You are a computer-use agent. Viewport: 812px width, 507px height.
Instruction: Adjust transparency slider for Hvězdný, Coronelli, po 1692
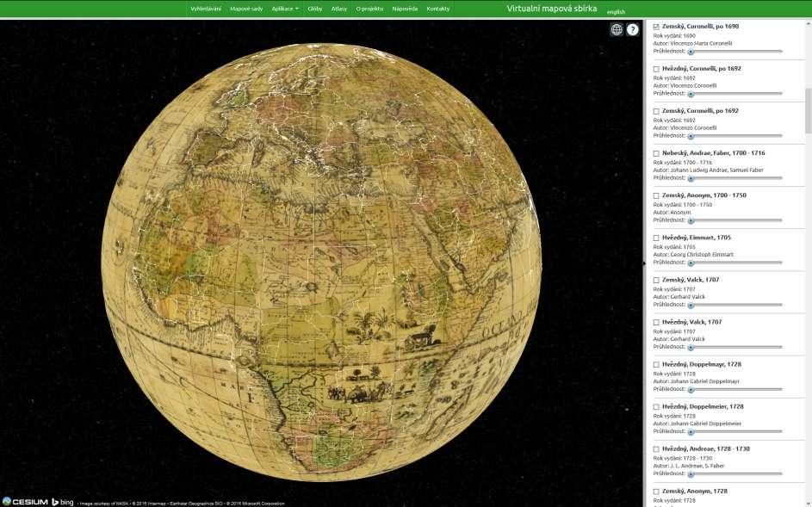click(x=735, y=94)
